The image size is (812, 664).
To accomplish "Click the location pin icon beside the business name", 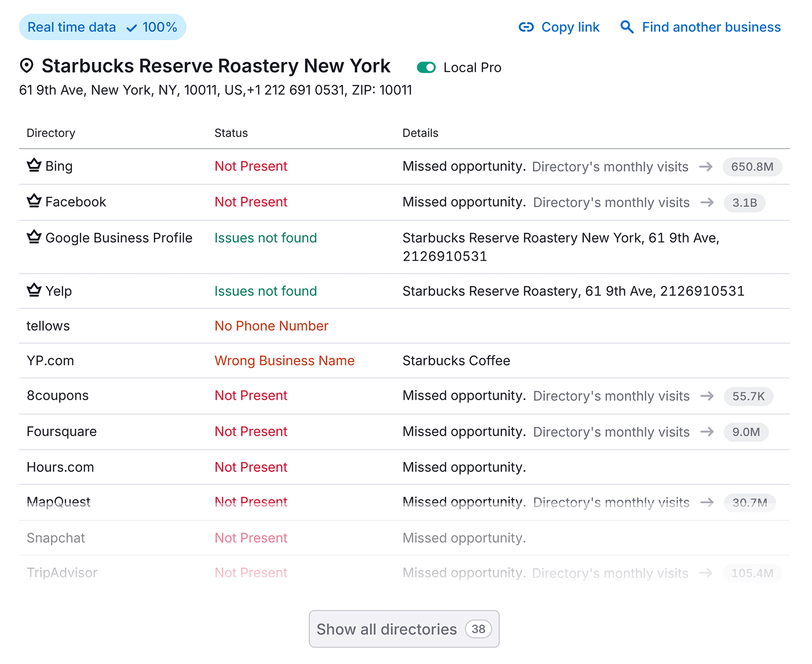I will pyautogui.click(x=27, y=65).
